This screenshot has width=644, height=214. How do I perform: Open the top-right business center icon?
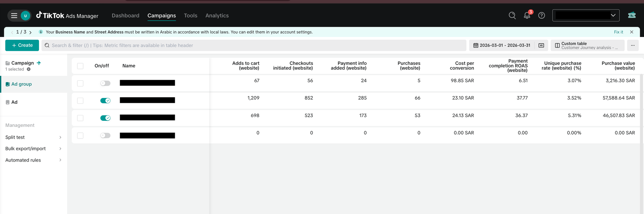[632, 15]
